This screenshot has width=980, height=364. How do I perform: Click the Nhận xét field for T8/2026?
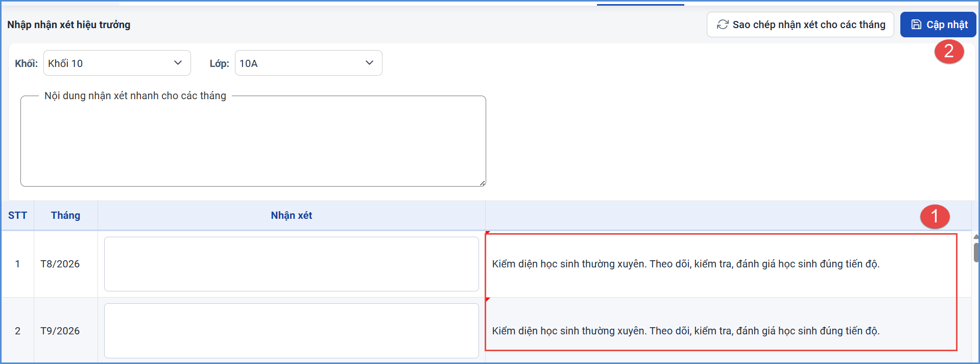(292, 264)
